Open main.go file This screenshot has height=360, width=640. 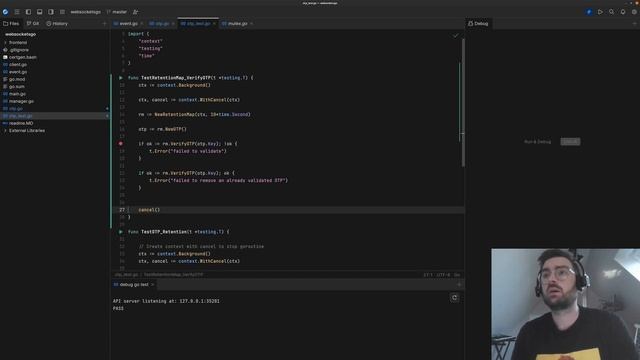[17, 94]
